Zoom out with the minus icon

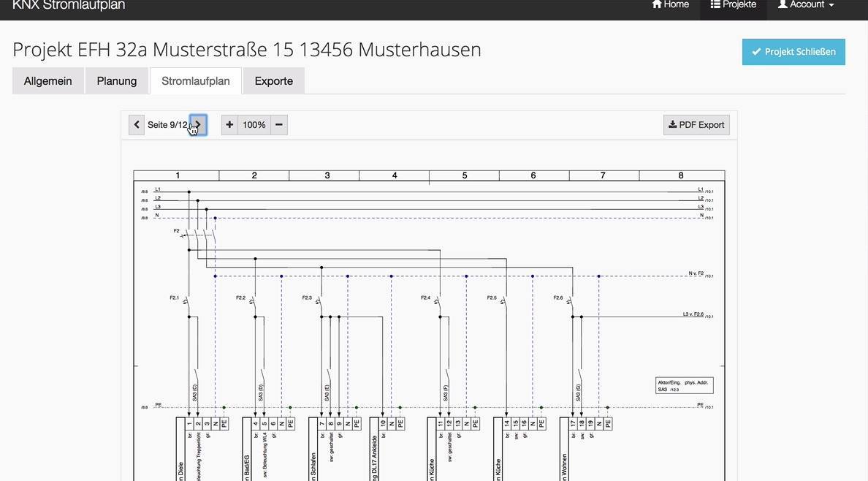279,125
